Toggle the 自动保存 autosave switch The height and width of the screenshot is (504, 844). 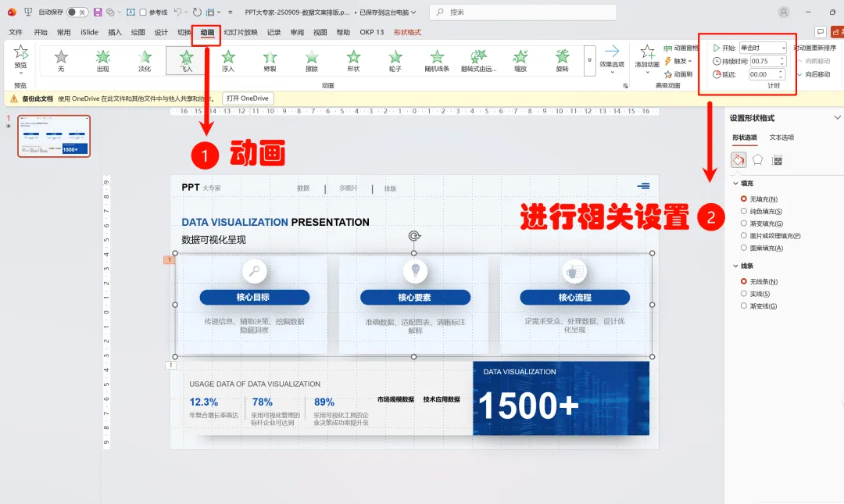point(77,12)
